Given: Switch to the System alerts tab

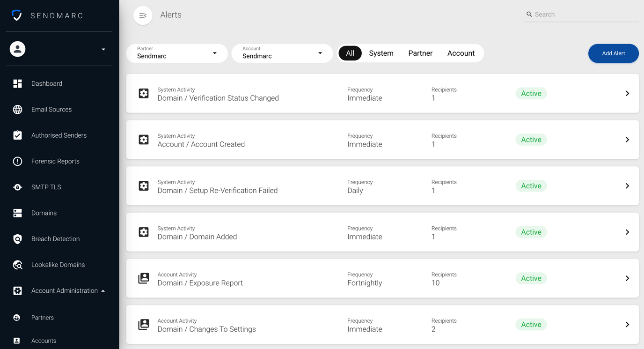Looking at the screenshot, I should click(x=381, y=53).
